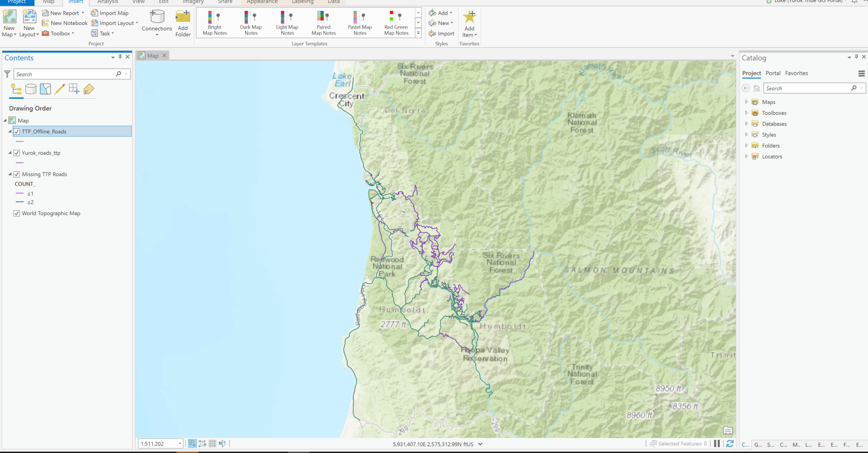Open the map scale dropdown
The image size is (868, 453).
click(180, 443)
